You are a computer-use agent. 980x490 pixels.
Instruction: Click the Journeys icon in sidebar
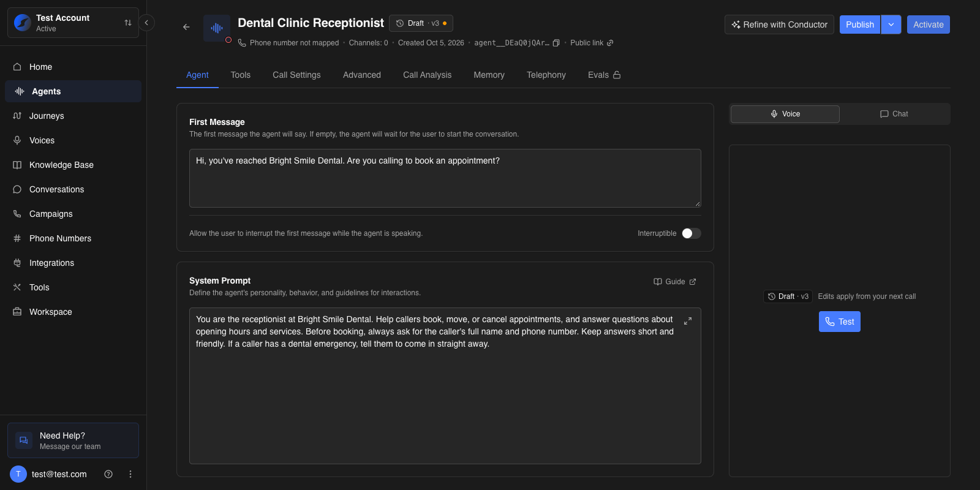[x=17, y=116]
